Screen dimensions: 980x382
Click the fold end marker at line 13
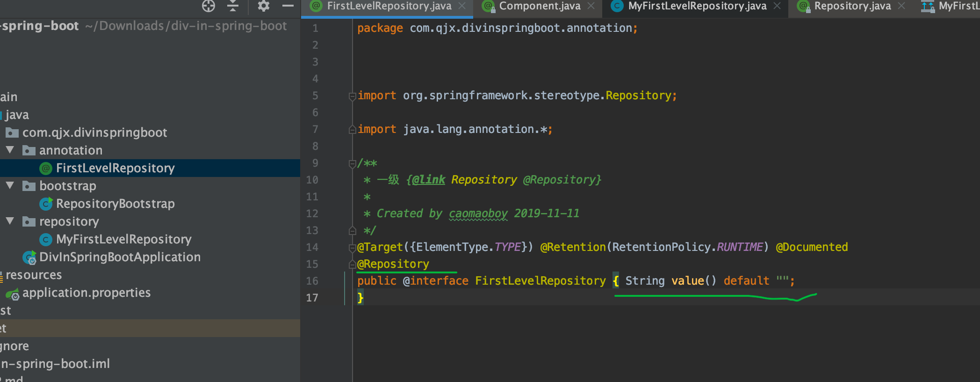pyautogui.click(x=353, y=231)
